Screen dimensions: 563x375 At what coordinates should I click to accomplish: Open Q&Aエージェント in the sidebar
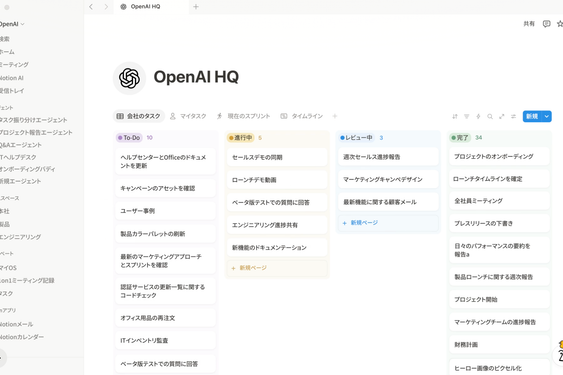pos(21,145)
